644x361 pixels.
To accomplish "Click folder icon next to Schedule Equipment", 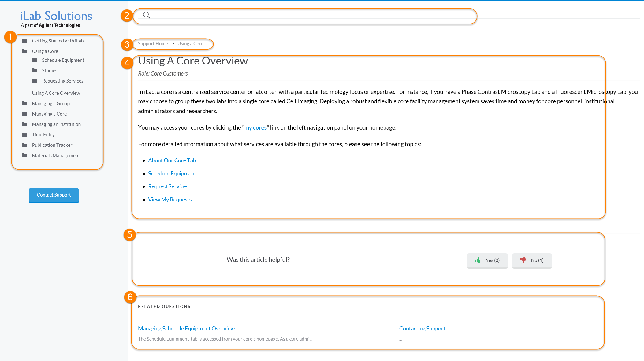I will (35, 60).
